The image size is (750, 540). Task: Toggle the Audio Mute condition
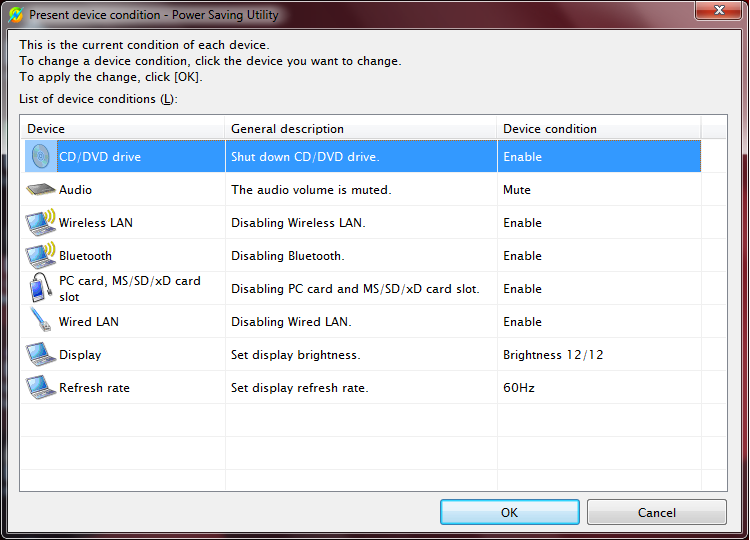click(x=517, y=190)
